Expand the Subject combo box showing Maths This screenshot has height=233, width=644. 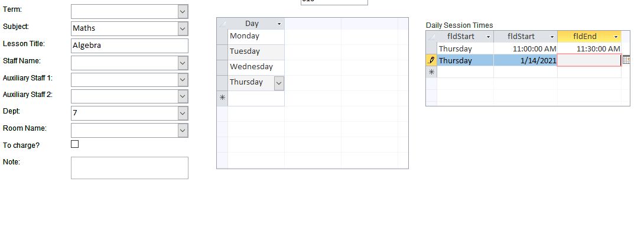tap(183, 28)
